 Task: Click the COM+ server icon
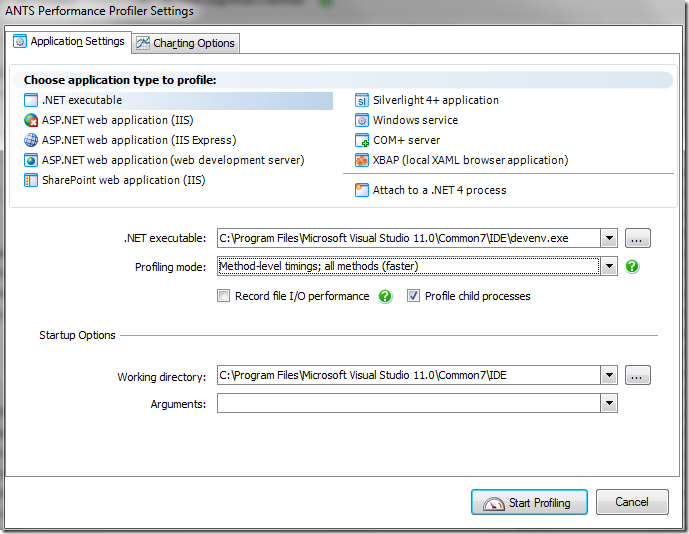coord(362,140)
